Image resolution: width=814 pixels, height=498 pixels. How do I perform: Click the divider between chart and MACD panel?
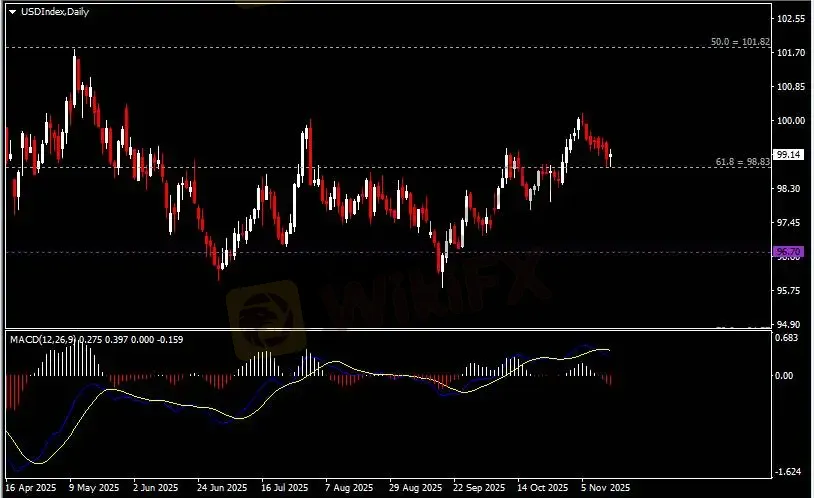(x=388, y=328)
